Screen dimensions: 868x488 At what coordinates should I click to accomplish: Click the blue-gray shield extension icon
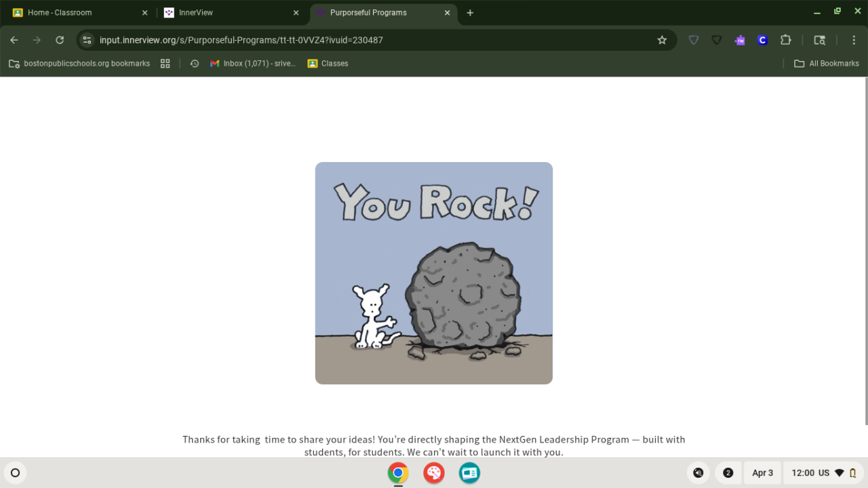click(694, 40)
